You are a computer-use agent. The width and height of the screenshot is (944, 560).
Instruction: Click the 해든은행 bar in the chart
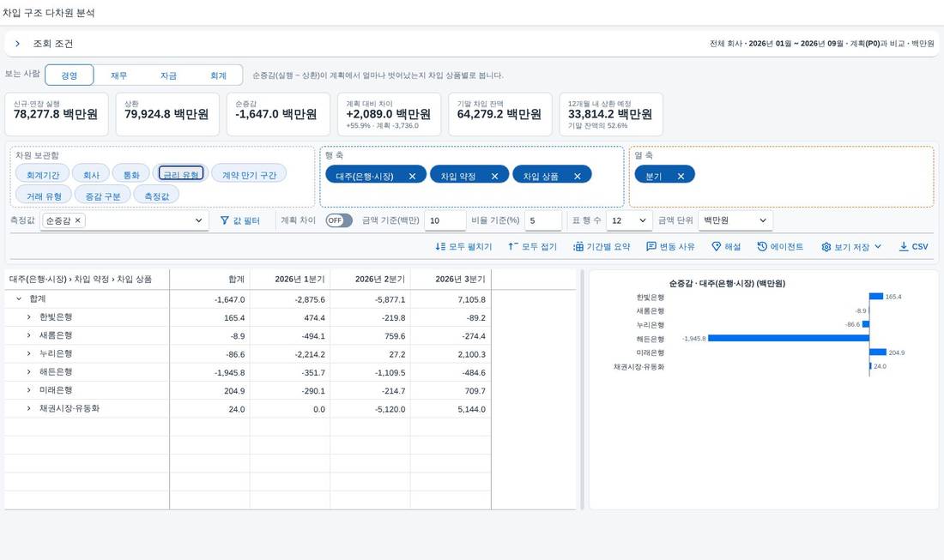(789, 338)
